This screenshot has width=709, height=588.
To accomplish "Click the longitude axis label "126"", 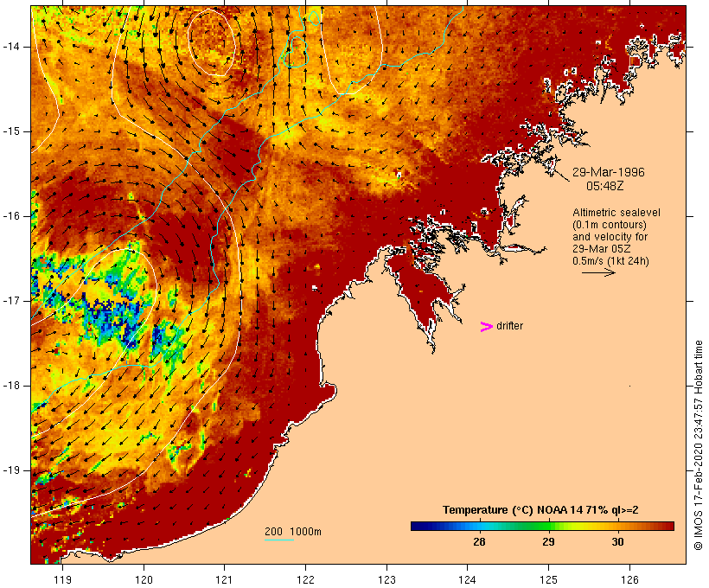I will pyautogui.click(x=629, y=580).
